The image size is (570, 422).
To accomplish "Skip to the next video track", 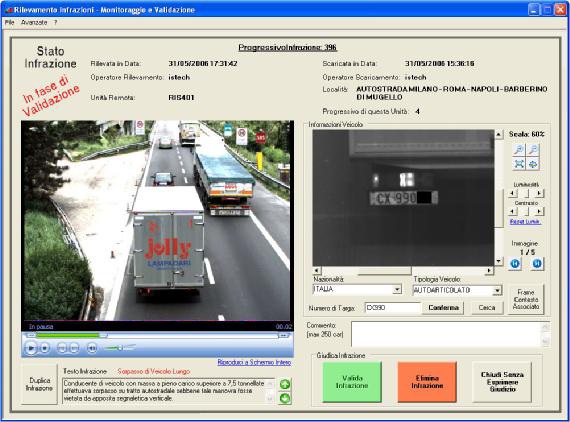I will (74, 348).
